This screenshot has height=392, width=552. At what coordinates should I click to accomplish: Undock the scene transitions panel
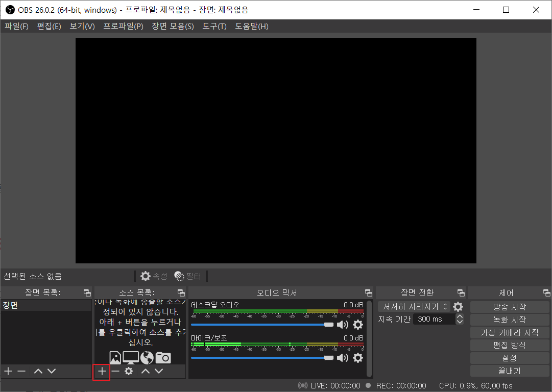click(461, 293)
